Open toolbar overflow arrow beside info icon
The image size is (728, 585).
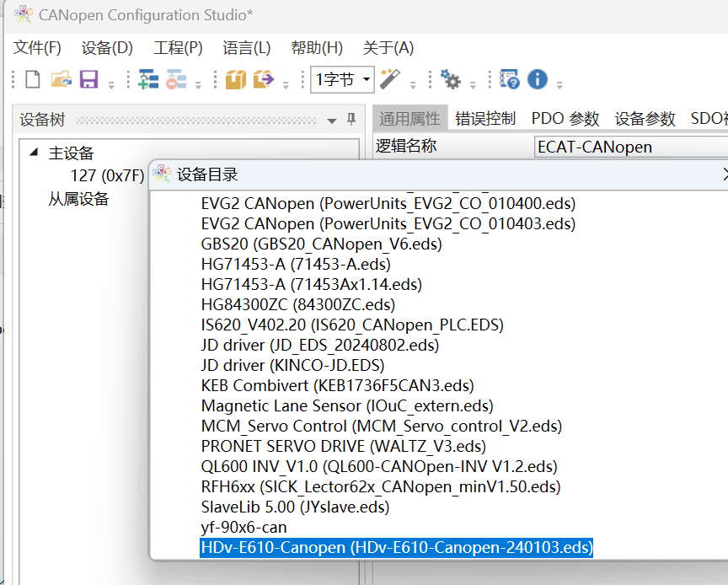559,85
